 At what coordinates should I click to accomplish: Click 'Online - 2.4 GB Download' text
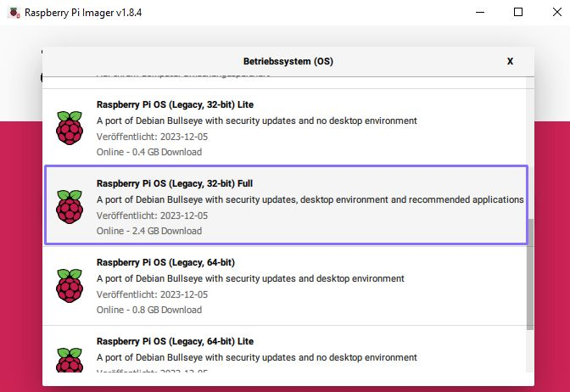[149, 231]
